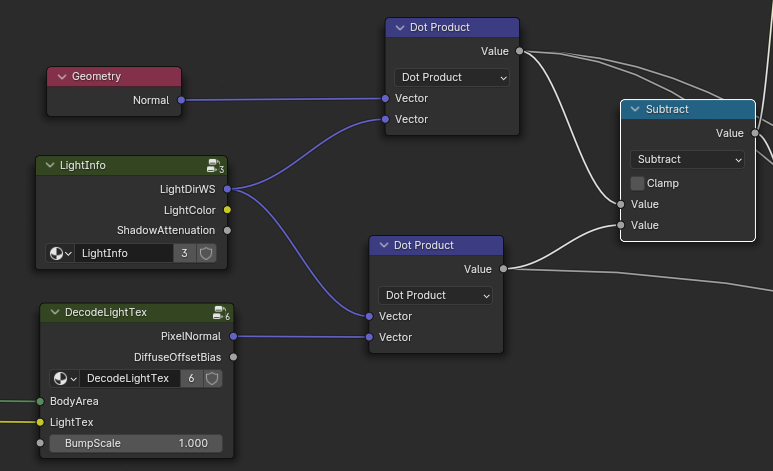Click the BumpScale value slider

(136, 443)
